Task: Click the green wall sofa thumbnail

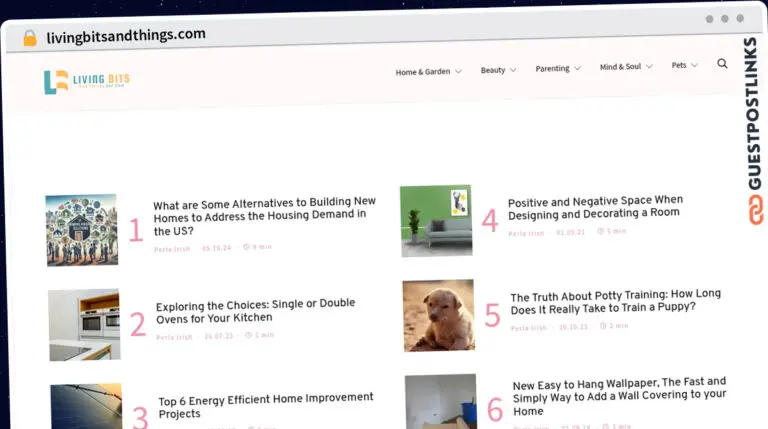Action: click(x=436, y=220)
